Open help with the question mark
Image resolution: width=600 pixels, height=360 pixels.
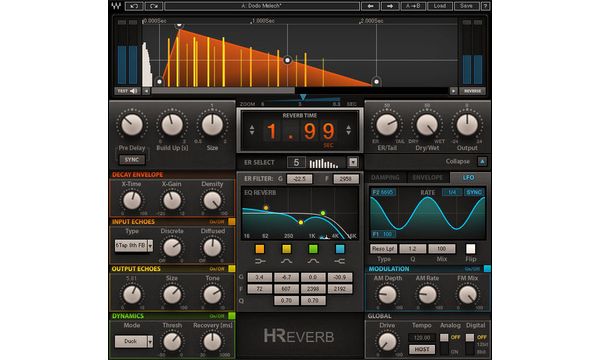[x=485, y=6]
